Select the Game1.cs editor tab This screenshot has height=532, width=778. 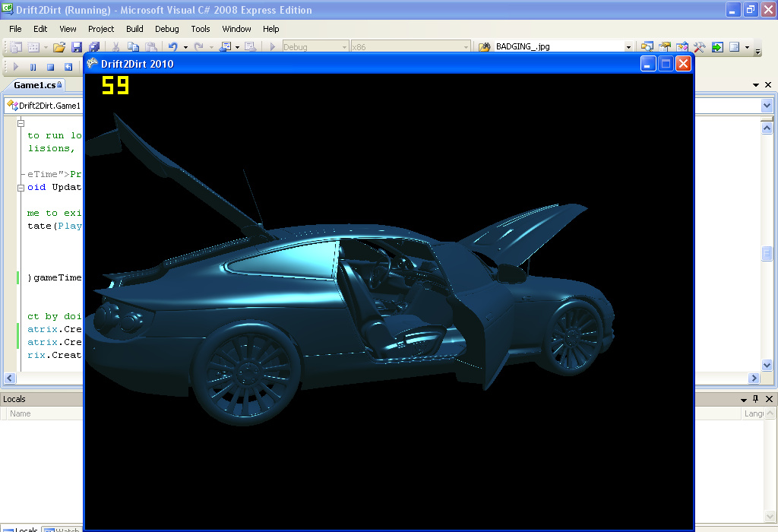tap(36, 85)
